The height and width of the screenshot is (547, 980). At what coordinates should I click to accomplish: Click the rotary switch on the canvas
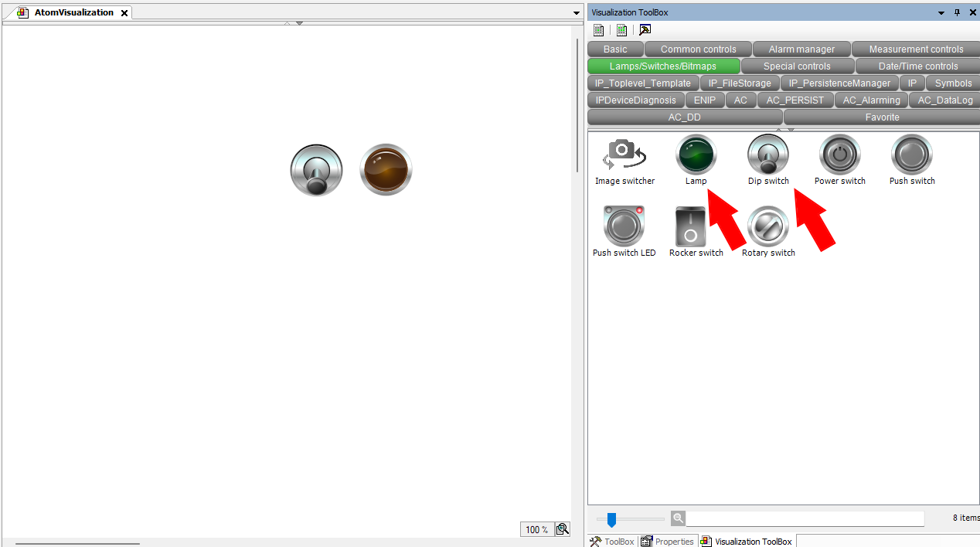316,169
